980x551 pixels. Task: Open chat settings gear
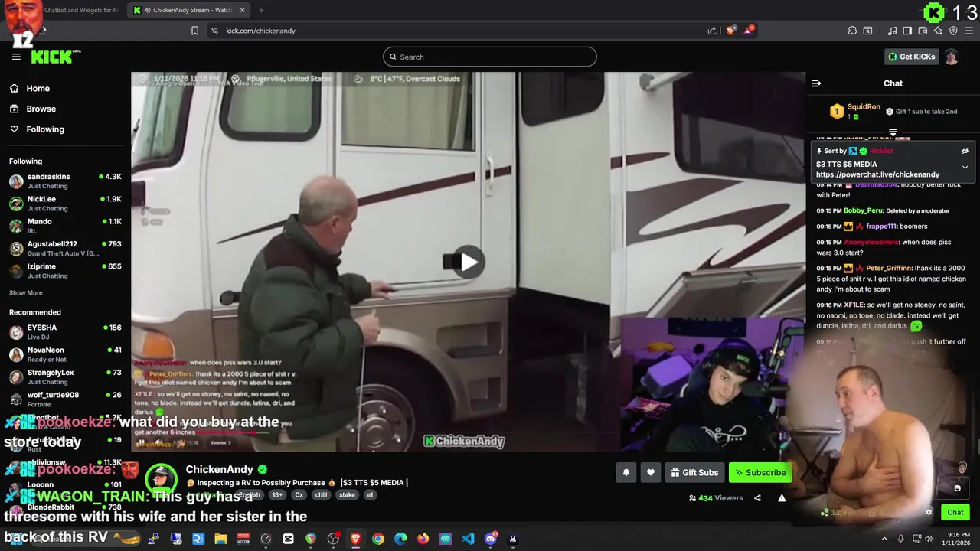929,513
